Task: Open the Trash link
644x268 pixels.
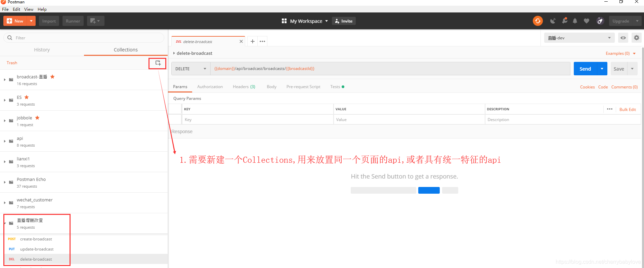Action: [x=12, y=63]
